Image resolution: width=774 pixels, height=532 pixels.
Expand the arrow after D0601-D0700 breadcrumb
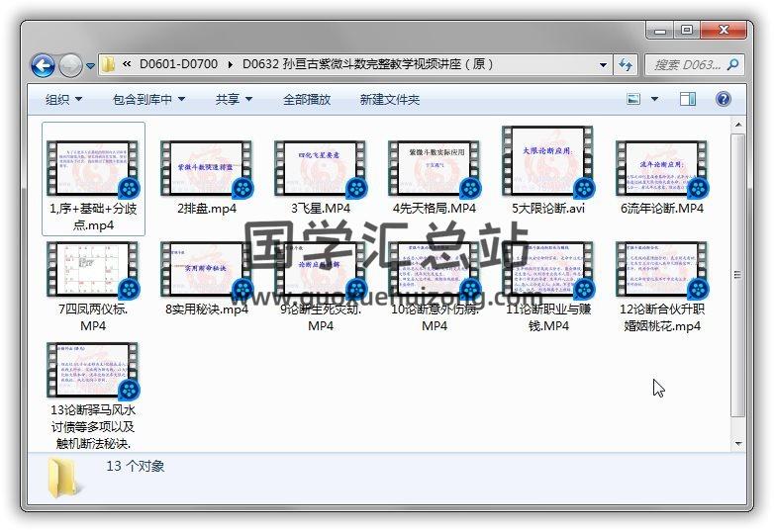click(x=230, y=64)
